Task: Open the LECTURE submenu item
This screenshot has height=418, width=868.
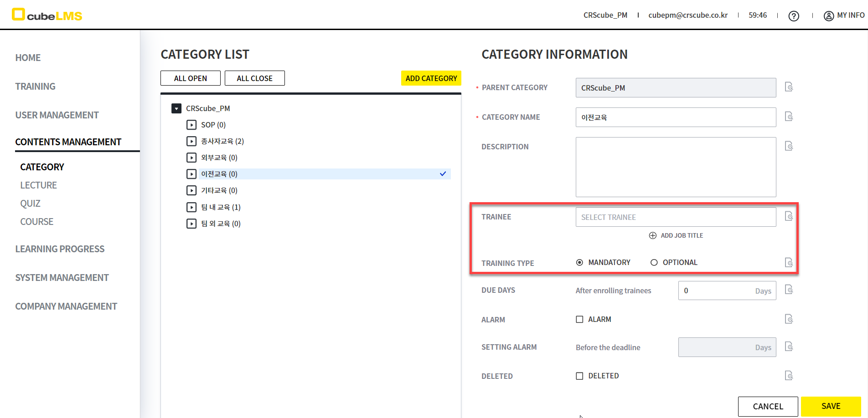Action: point(38,185)
